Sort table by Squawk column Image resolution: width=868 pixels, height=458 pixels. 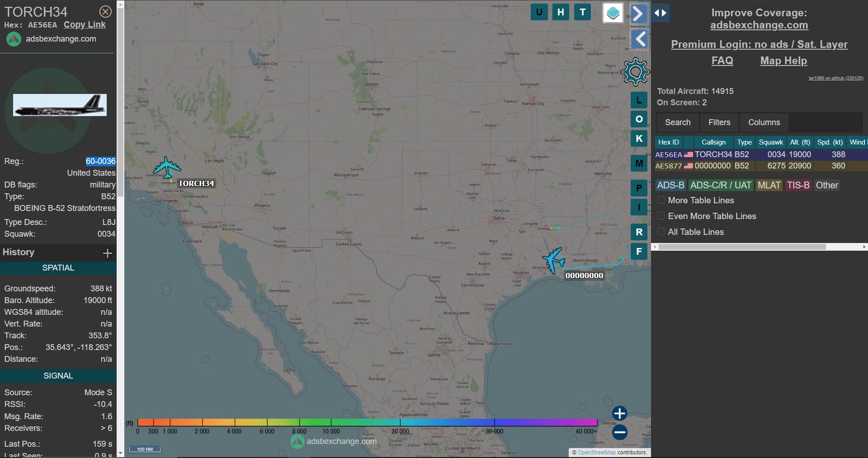[771, 142]
